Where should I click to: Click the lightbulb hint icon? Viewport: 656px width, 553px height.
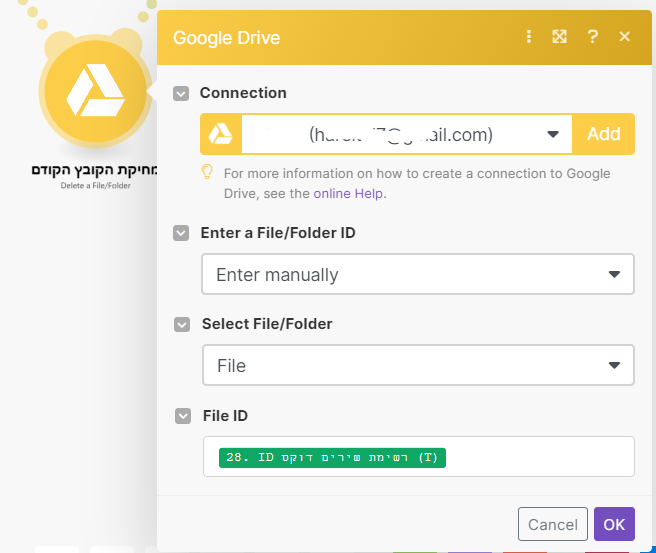click(207, 172)
